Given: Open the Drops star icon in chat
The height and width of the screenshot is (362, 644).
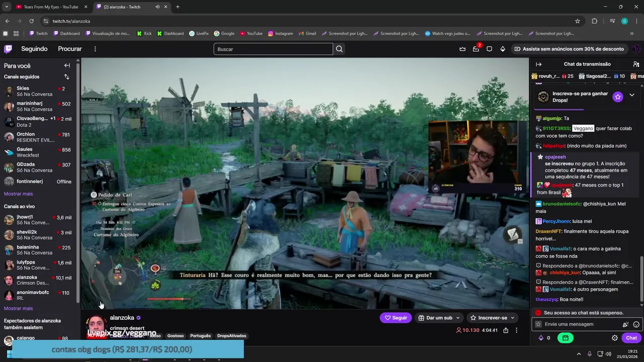Looking at the screenshot, I should [618, 97].
